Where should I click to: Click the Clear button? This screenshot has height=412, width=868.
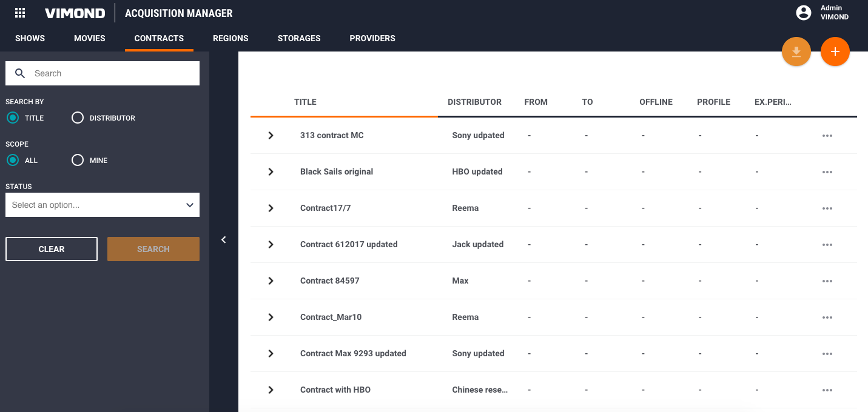click(x=52, y=249)
